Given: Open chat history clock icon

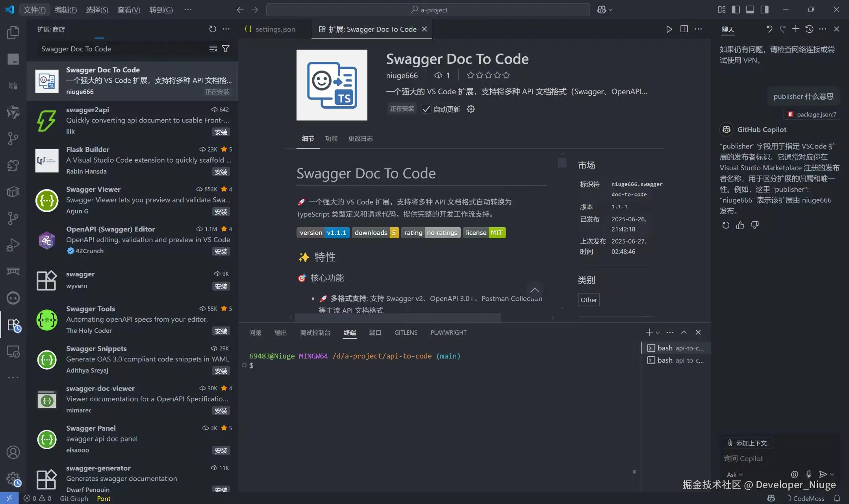Looking at the screenshot, I should (809, 29).
